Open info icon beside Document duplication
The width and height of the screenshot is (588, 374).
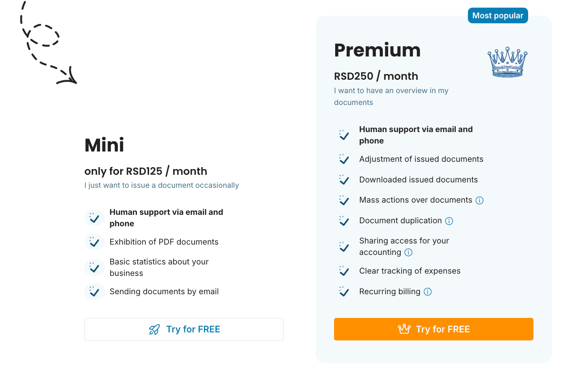(x=449, y=221)
